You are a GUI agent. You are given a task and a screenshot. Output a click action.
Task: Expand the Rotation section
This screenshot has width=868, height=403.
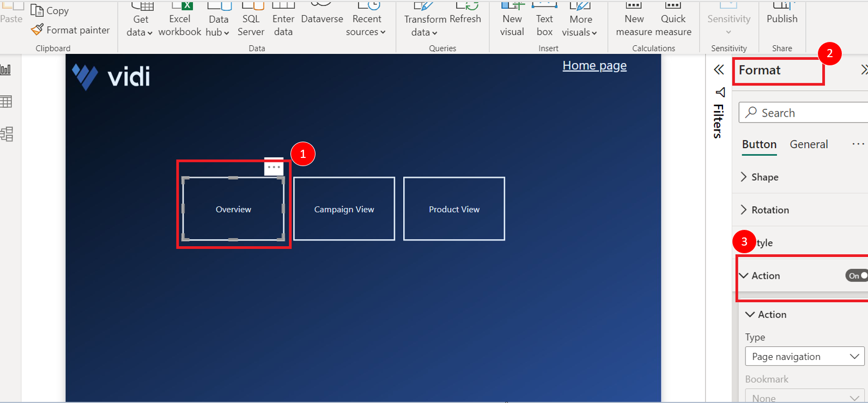click(x=764, y=210)
